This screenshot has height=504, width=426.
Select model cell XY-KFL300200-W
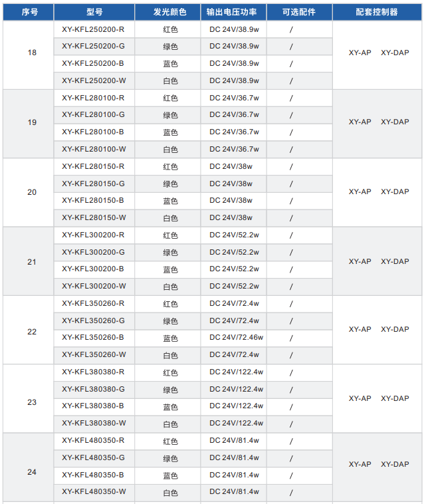94,287
